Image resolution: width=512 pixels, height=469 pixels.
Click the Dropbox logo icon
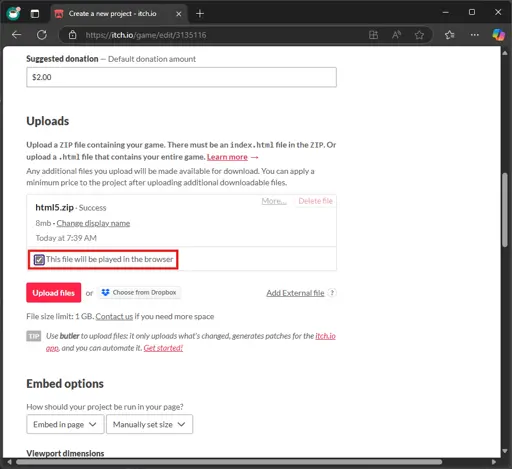(105, 292)
